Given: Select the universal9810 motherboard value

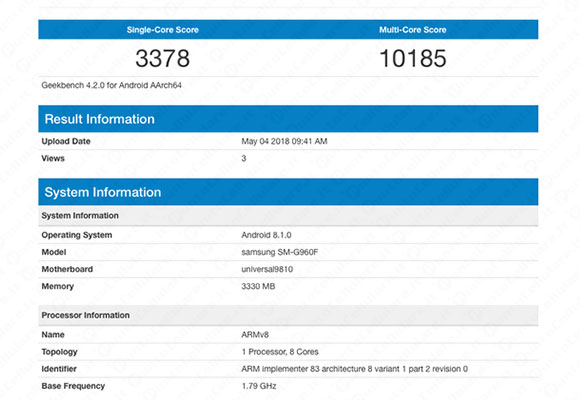Looking at the screenshot, I should pyautogui.click(x=267, y=269).
